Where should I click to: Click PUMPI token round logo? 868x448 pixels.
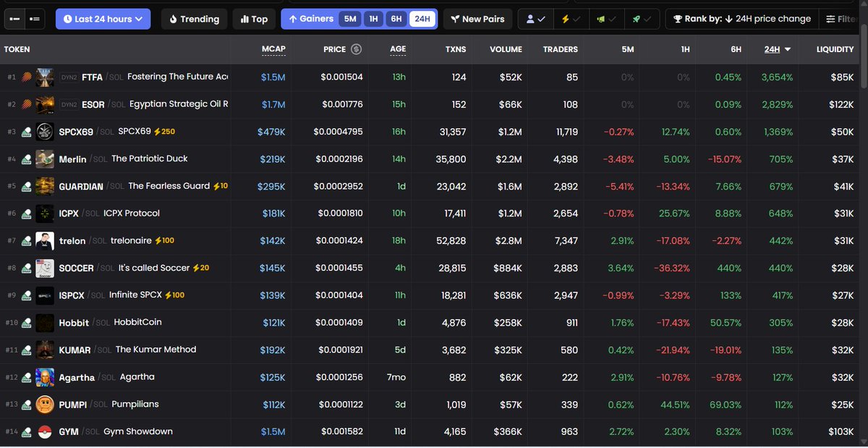pos(45,404)
